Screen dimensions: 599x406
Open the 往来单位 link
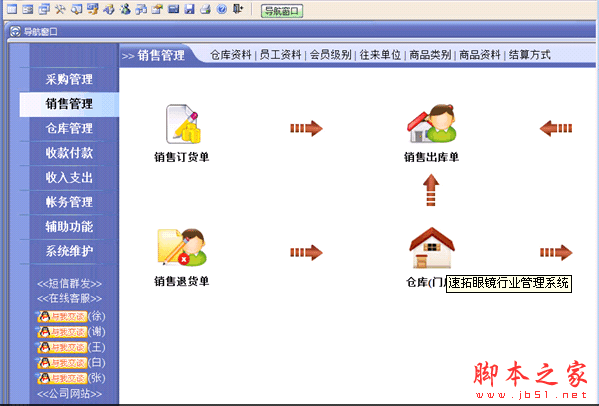click(x=380, y=55)
